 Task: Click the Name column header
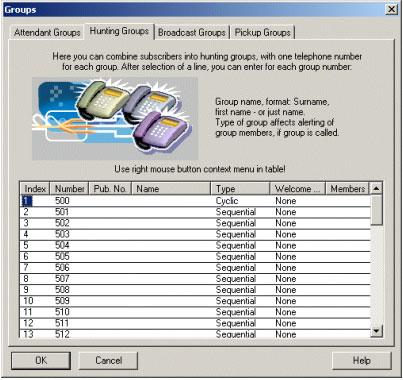click(x=171, y=189)
